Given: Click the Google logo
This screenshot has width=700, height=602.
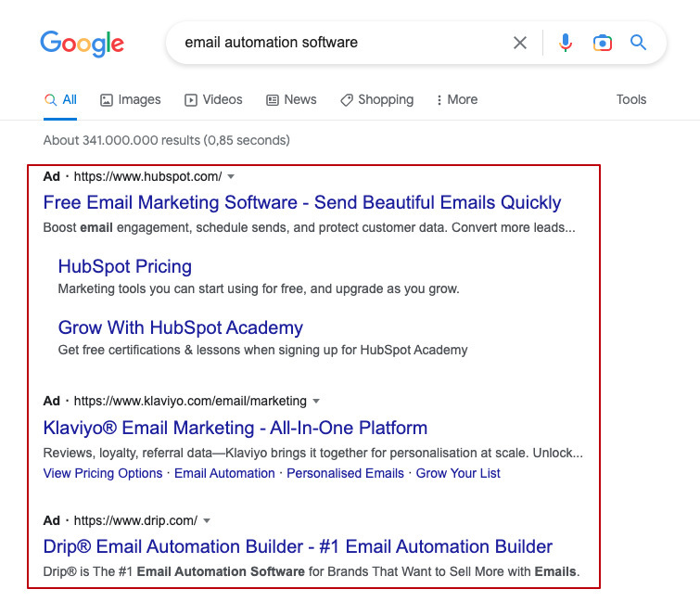Looking at the screenshot, I should point(82,43).
